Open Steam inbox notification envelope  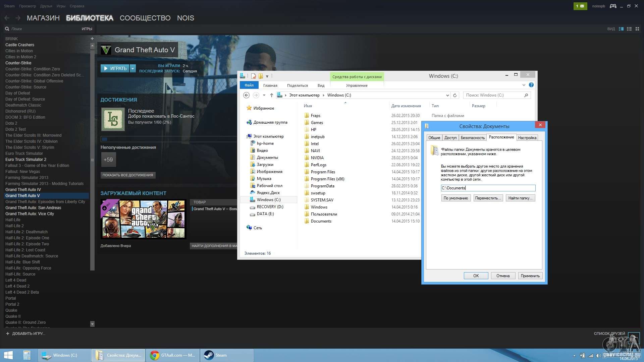580,6
